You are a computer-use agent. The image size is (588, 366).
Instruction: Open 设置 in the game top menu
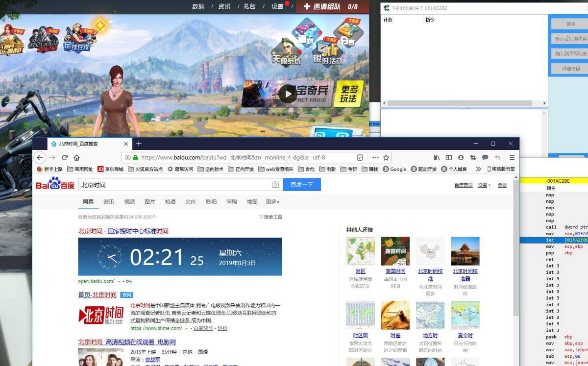[x=277, y=6]
